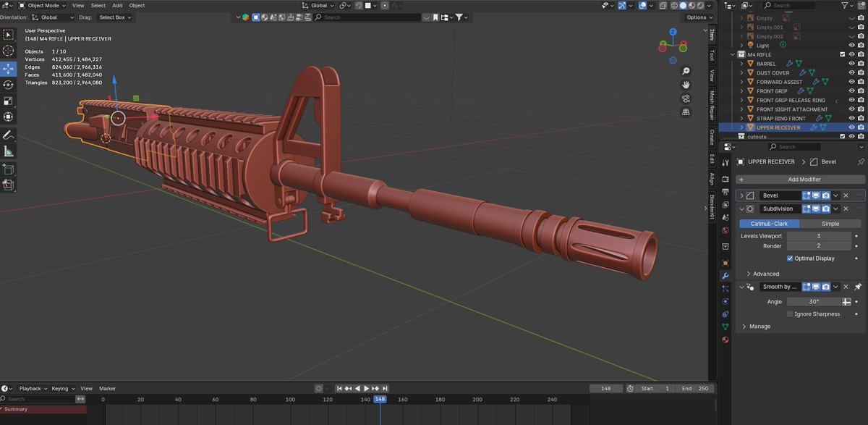Open the Tool settings properties tab
Image resolution: width=868 pixels, height=425 pixels.
726,164
